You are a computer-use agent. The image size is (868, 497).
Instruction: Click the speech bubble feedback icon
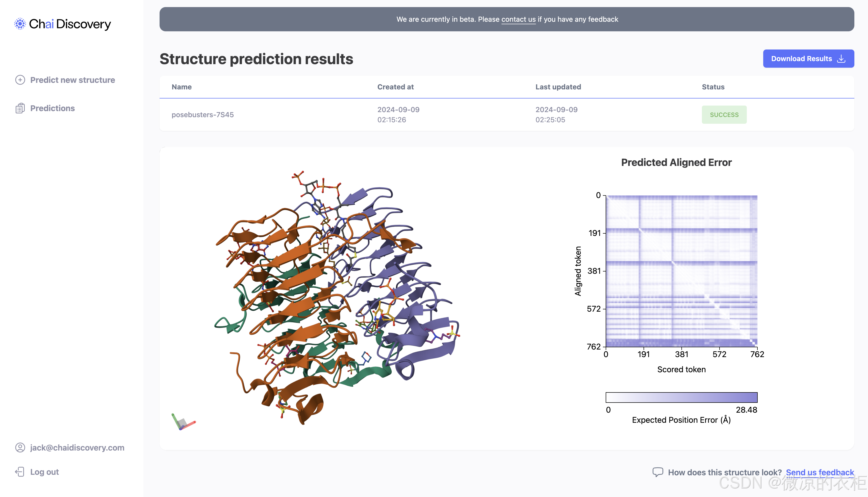pyautogui.click(x=657, y=472)
